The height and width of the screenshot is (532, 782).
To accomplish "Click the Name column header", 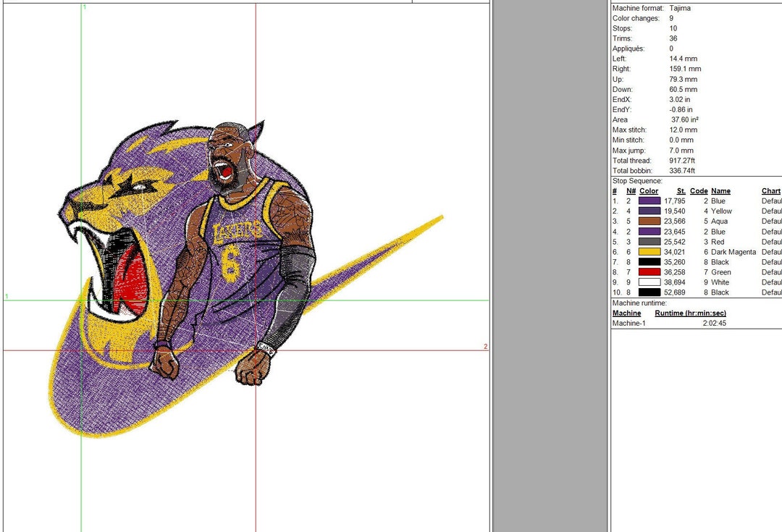I will coord(720,190).
